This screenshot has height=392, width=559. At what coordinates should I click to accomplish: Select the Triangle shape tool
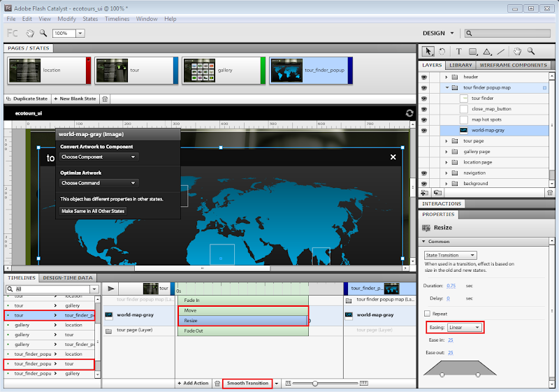click(x=486, y=51)
